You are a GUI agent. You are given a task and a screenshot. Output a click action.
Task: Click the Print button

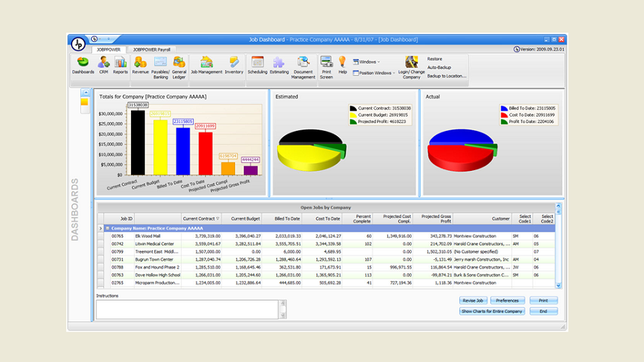(x=543, y=300)
